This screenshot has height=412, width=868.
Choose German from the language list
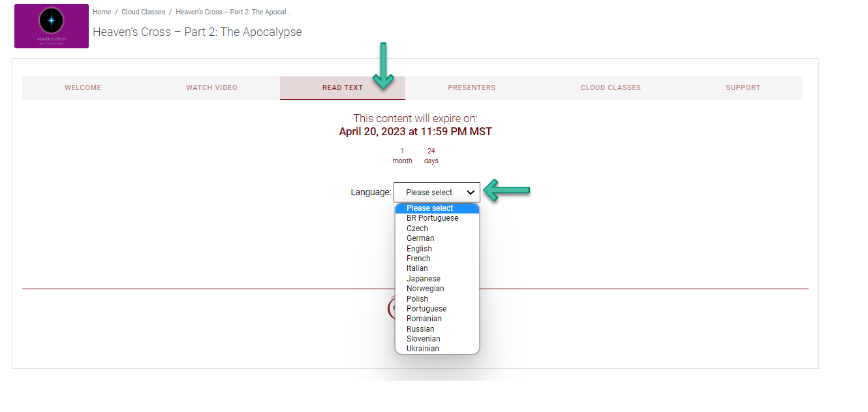coord(437,238)
